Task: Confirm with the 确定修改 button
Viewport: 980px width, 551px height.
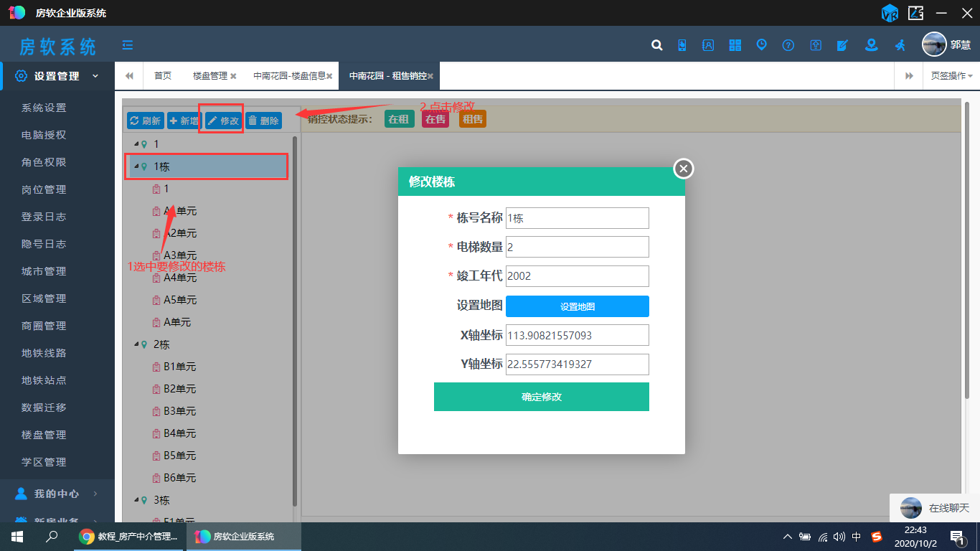Action: point(542,397)
